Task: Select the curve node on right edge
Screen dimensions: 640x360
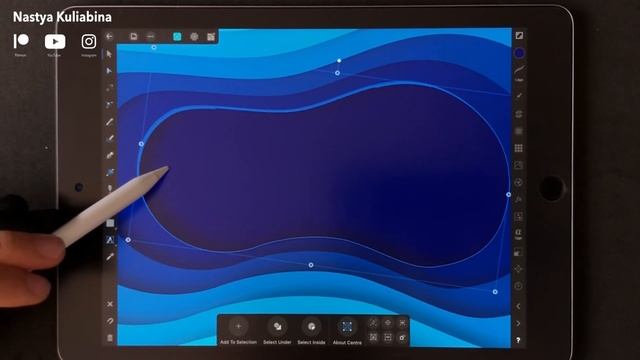Action: [509, 195]
